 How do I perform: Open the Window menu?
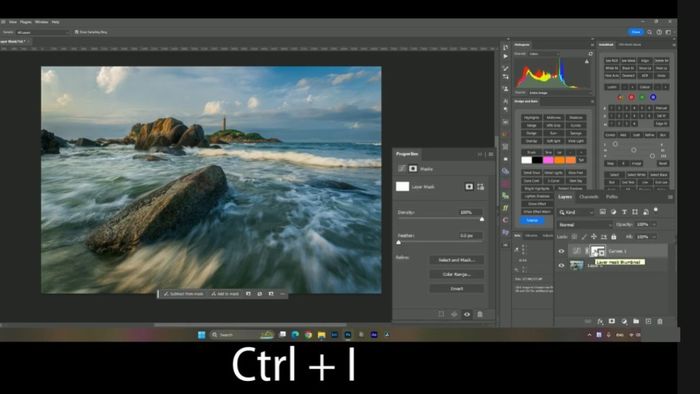(x=42, y=22)
